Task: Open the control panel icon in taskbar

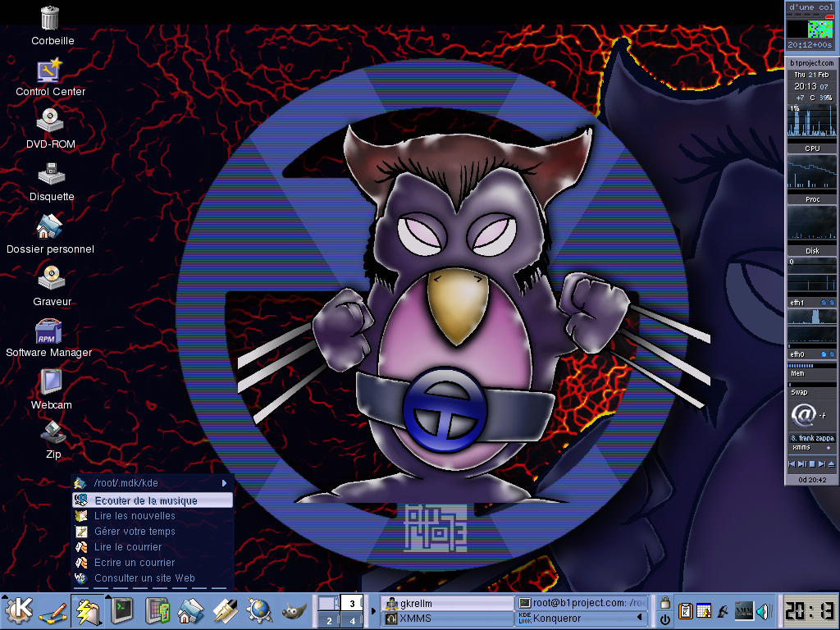Action: pos(157,611)
